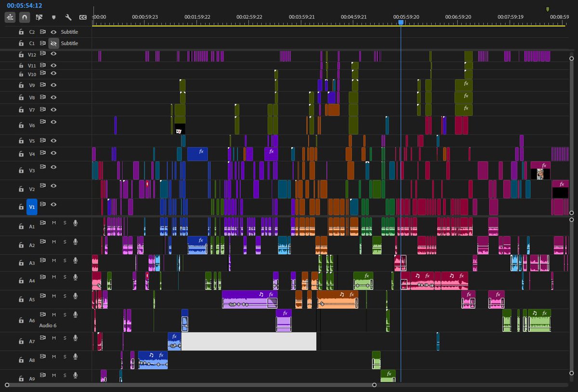This screenshot has height=392, width=578.
Task: Toggle the blue V1 track target
Action: (x=32, y=207)
